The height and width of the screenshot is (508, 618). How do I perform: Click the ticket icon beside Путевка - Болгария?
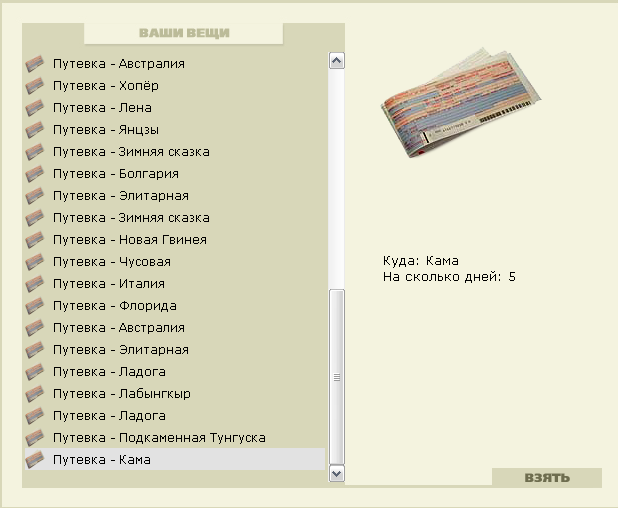click(x=35, y=174)
